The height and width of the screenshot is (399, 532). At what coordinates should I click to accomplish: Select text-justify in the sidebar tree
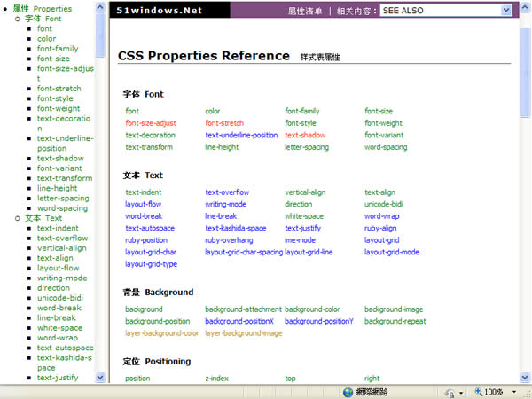[58, 378]
